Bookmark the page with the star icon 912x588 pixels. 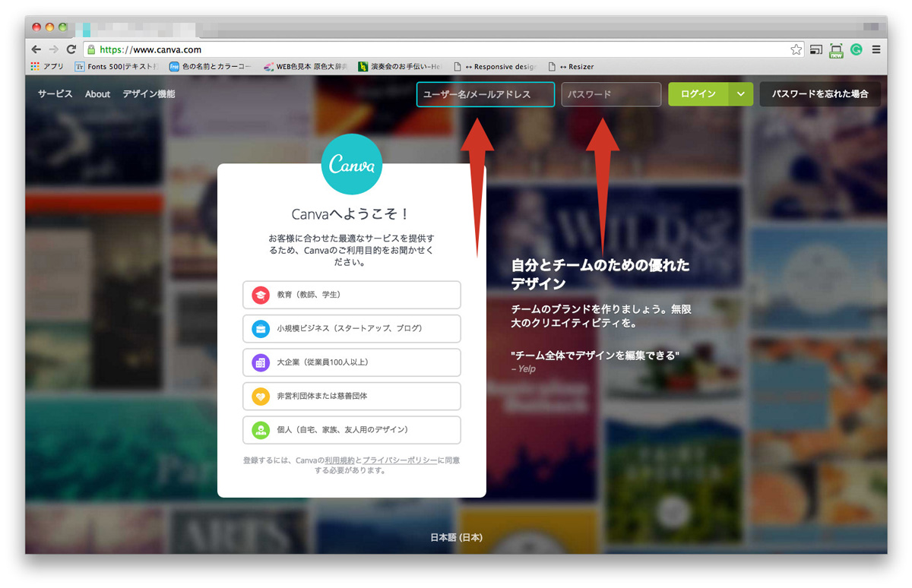[796, 49]
